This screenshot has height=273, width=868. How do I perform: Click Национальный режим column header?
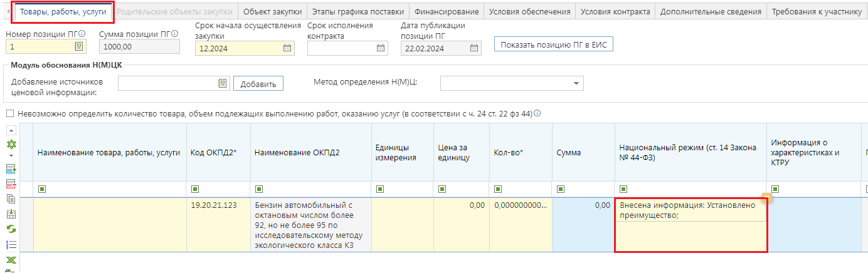[x=691, y=152]
